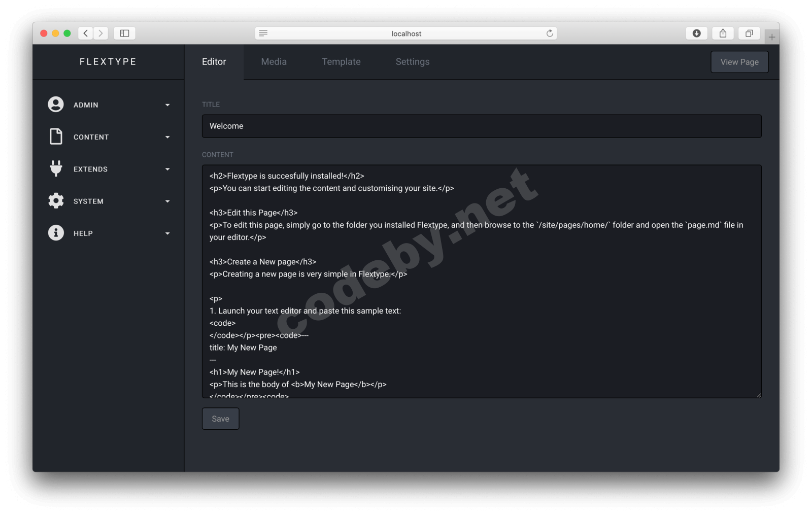812x515 pixels.
Task: Click the Extends plug icon
Action: (x=56, y=168)
